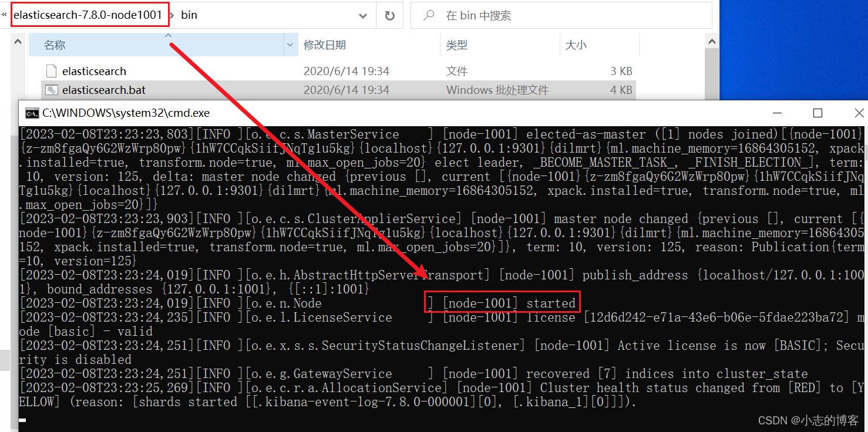Click the 2020/6/14 19:34 date of elasticsearch
This screenshot has height=432, width=868.
pos(346,71)
